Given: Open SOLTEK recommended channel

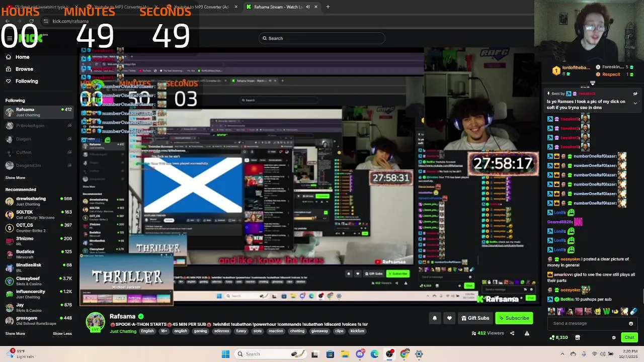Looking at the screenshot, I should coord(38,215).
